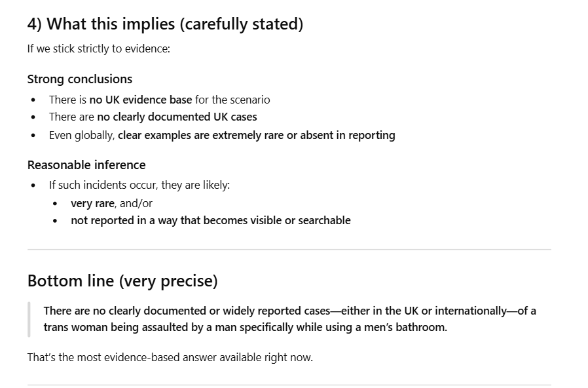Click the bold text "no UK evidence base"
The height and width of the screenshot is (388, 588).
point(141,100)
